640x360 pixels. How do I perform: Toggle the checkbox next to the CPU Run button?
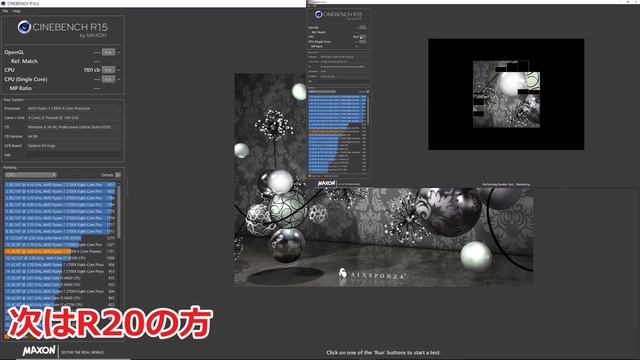tap(119, 70)
